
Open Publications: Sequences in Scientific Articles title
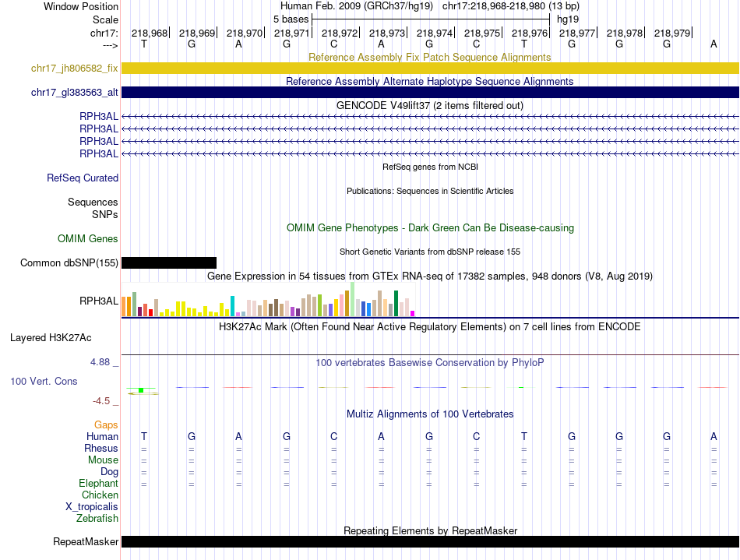430,191
